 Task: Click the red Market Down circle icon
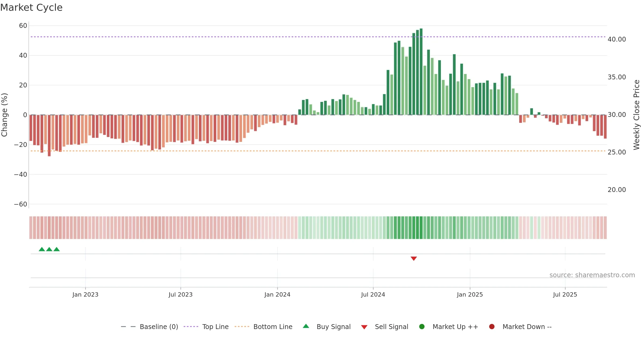click(492, 327)
